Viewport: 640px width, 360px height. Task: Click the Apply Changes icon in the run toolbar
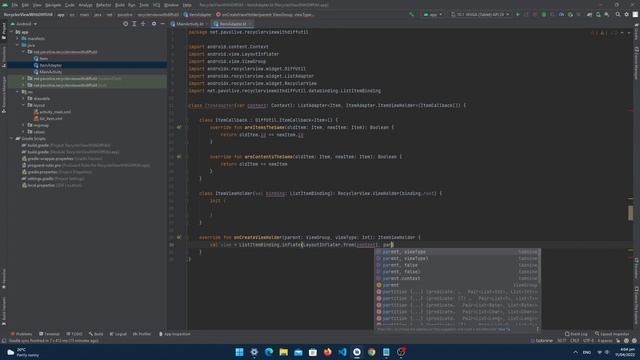click(x=526, y=14)
